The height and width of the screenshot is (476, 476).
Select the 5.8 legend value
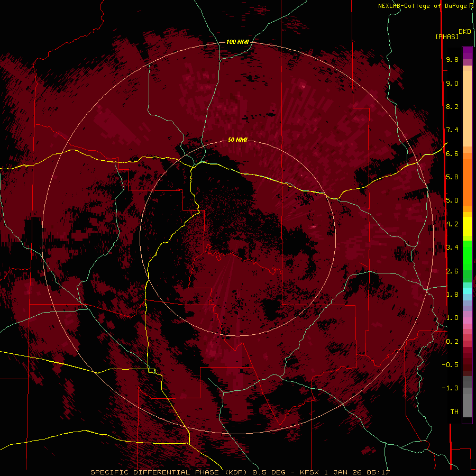pos(452,177)
